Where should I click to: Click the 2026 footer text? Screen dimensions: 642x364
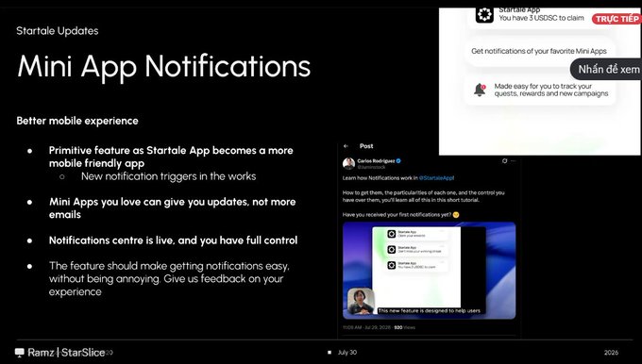point(611,352)
